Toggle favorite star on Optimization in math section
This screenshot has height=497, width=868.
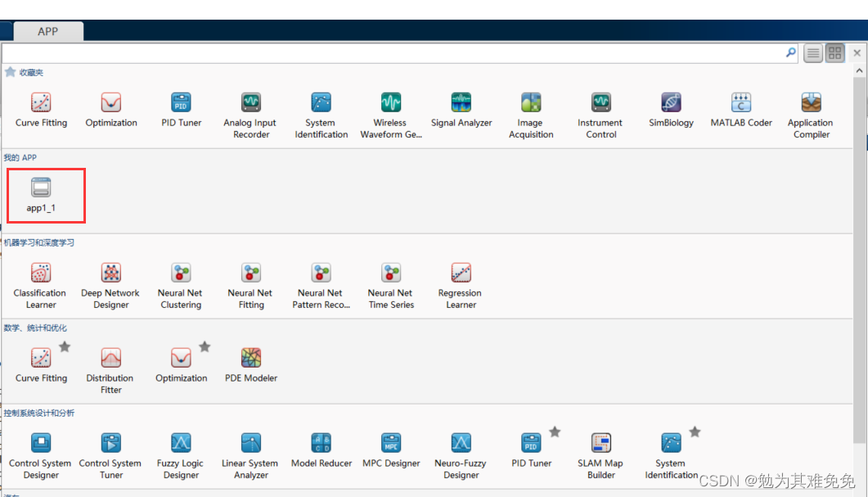205,347
